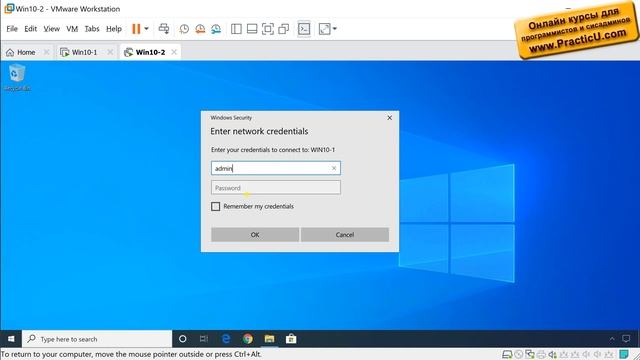Open Task View on the taskbar

[x=204, y=339]
